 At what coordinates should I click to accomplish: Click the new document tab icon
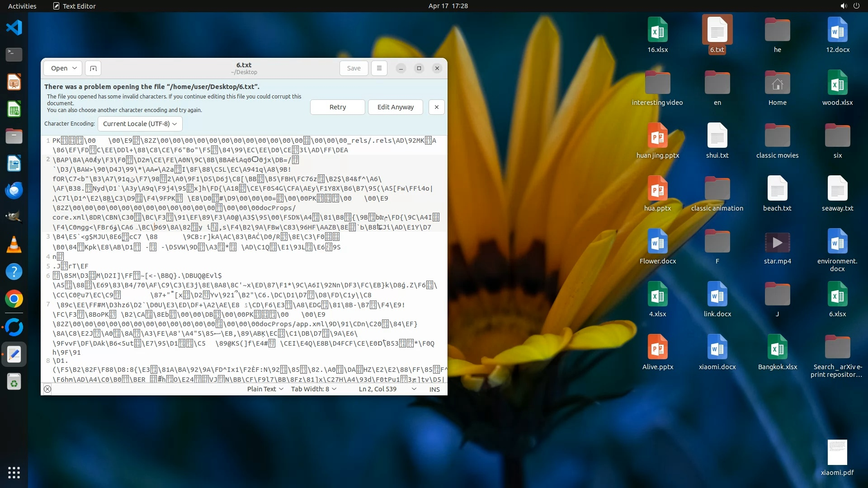click(x=93, y=68)
